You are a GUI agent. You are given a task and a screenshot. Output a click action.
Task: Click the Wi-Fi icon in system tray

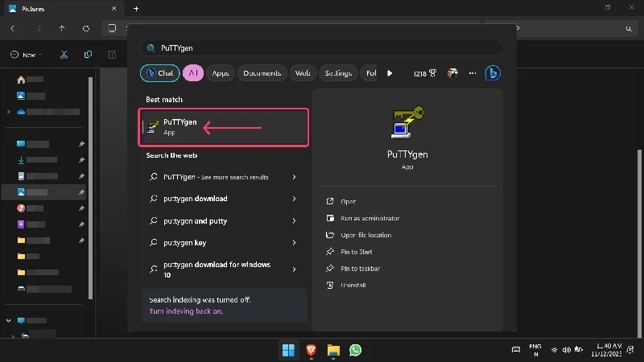tap(554, 350)
